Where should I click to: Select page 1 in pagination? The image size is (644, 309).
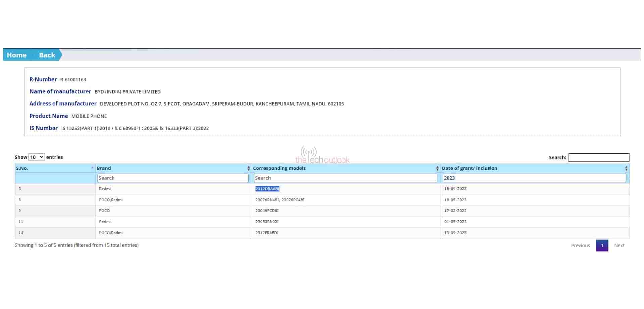coord(602,246)
